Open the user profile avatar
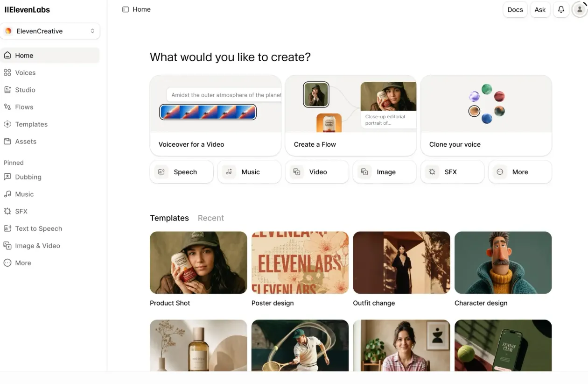The width and height of the screenshot is (588, 384). point(580,10)
